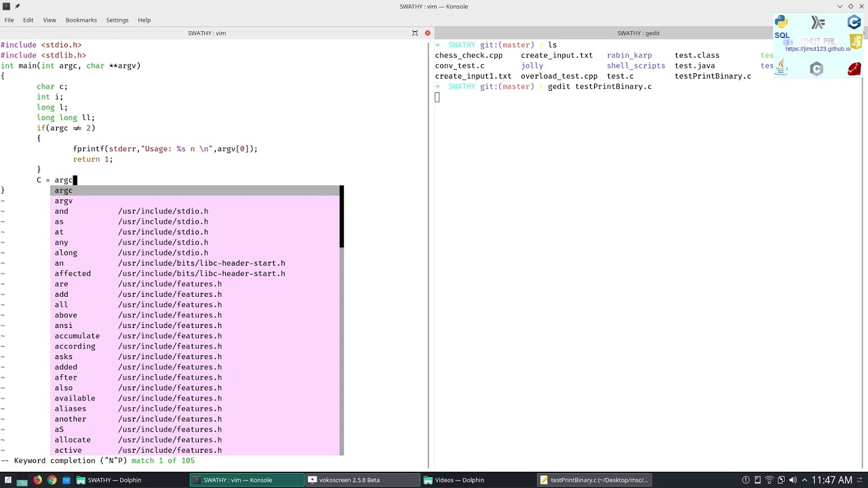Viewport: 868px width, 488px height.
Task: Select 'and' completion entry
Action: point(195,211)
